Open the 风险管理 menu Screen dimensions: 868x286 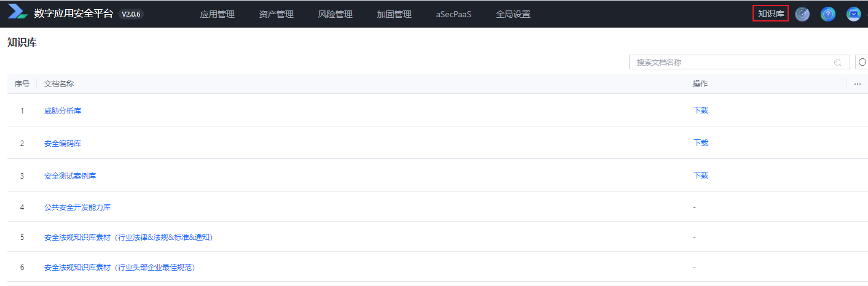point(335,14)
